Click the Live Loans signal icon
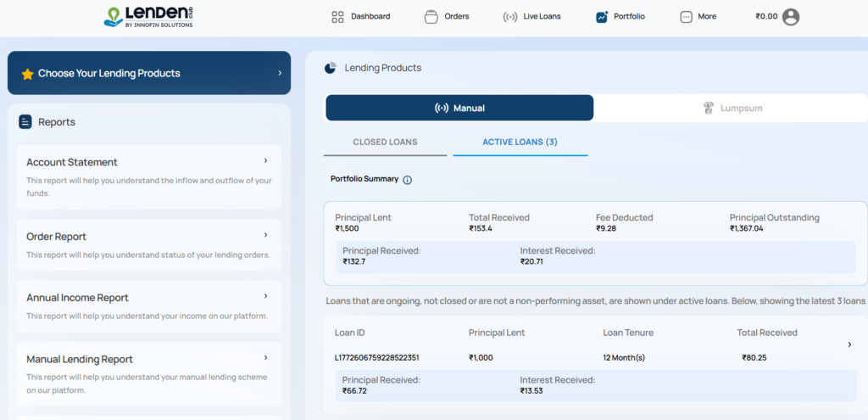The image size is (868, 420). coord(509,17)
